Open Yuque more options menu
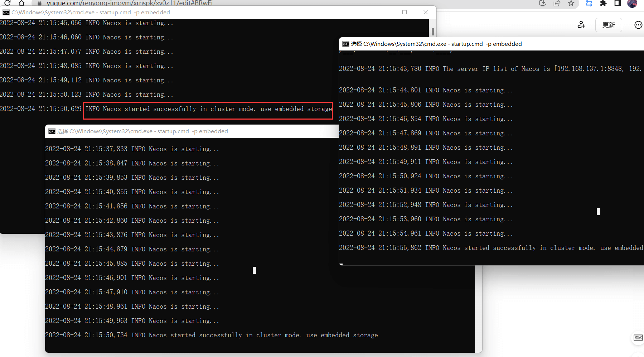The width and height of the screenshot is (644, 357). click(x=638, y=25)
